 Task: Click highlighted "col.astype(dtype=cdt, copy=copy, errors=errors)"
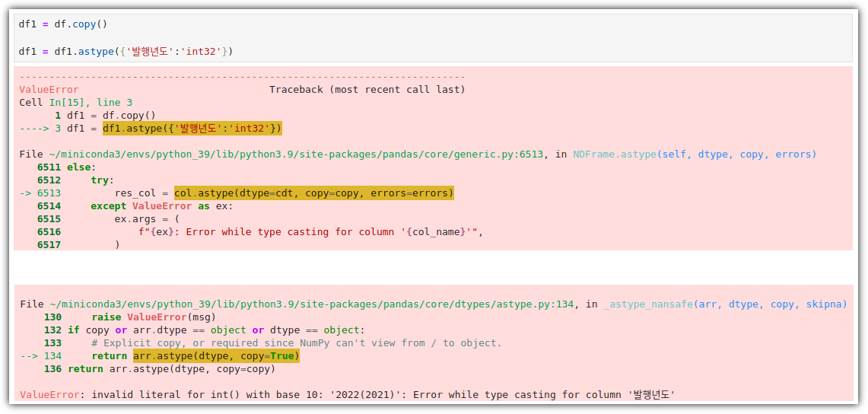(x=314, y=193)
